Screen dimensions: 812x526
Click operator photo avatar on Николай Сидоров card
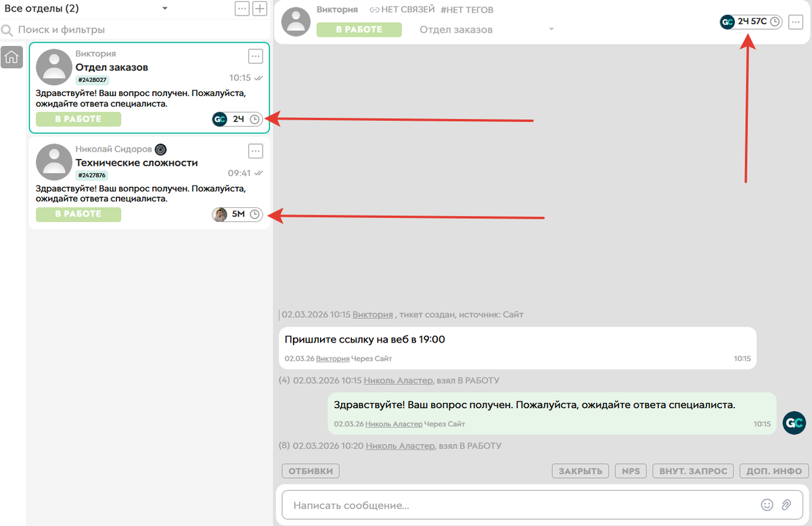coord(219,215)
